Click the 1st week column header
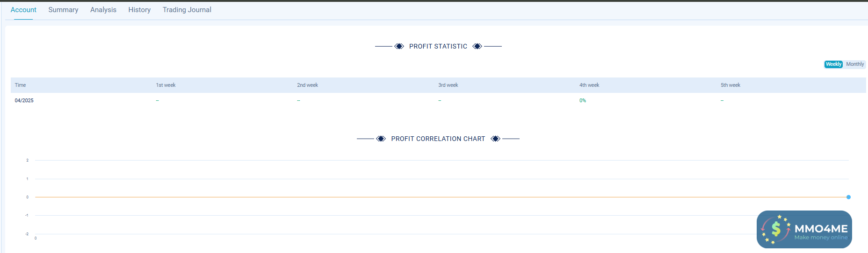The image size is (868, 253). tap(166, 85)
